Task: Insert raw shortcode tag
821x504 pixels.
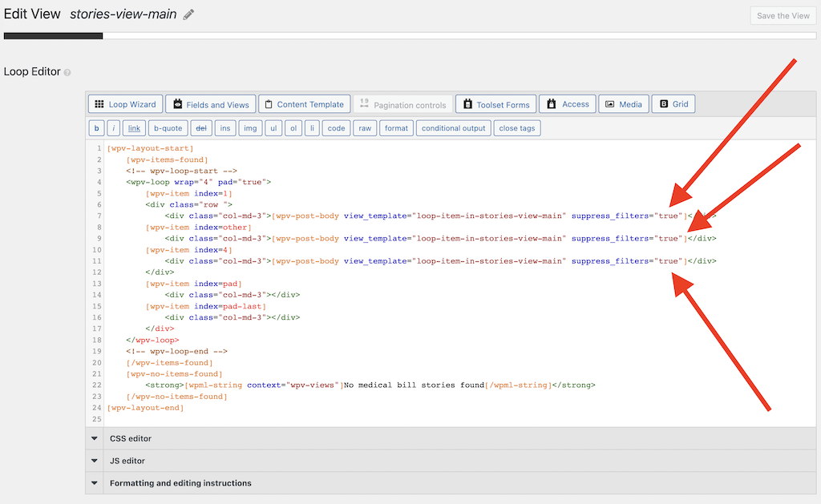Action: (365, 128)
